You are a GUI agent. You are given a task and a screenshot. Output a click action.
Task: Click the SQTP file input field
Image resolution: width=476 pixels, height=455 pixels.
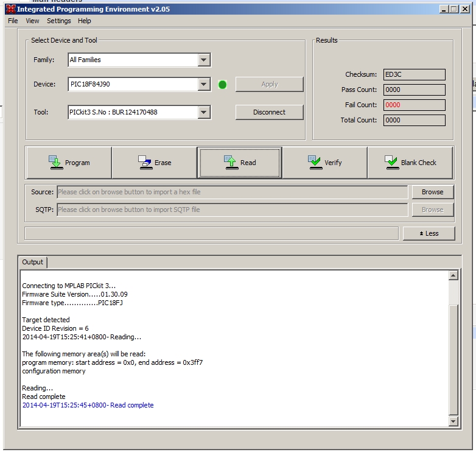coord(233,210)
